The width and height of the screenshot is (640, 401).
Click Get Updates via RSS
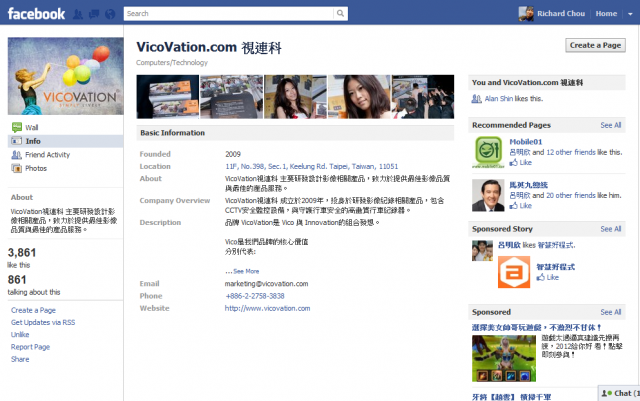pos(43,323)
